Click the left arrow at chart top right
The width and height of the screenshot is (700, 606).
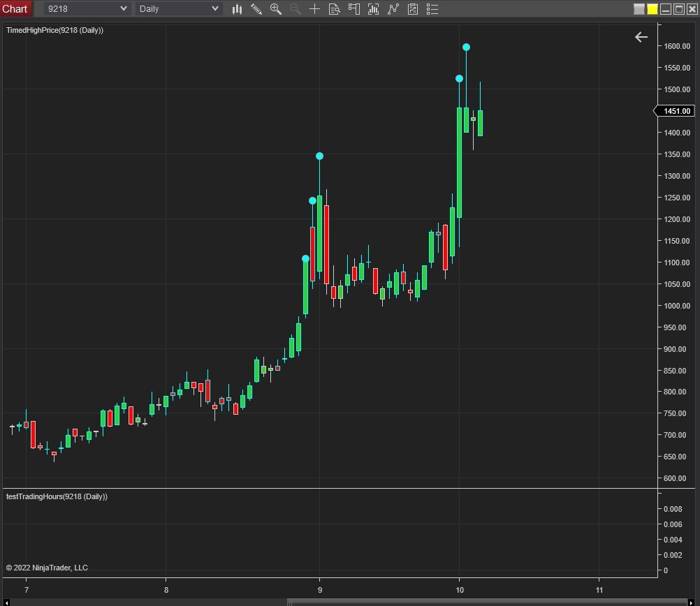[x=641, y=37]
